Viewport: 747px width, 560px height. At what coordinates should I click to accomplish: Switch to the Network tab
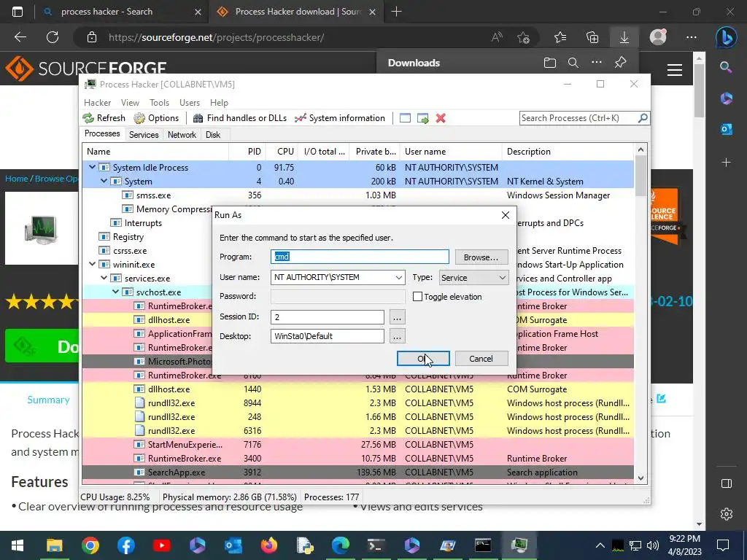(182, 135)
